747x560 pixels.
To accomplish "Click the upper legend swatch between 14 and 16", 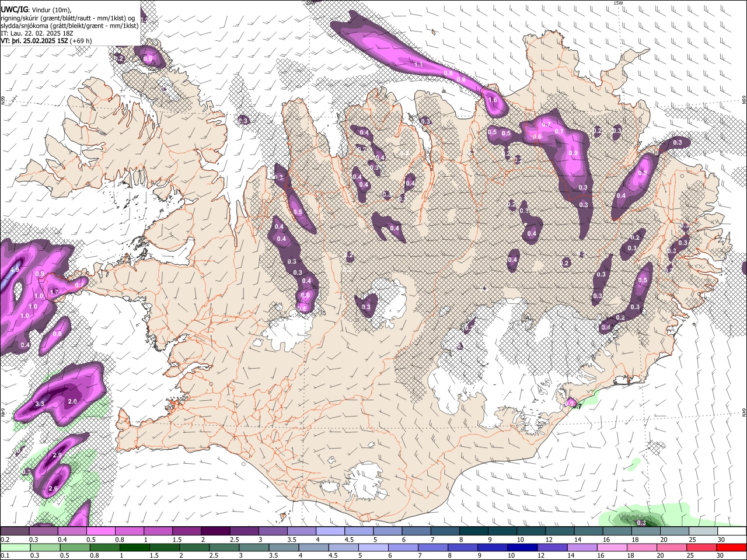I will pyautogui.click(x=588, y=531).
